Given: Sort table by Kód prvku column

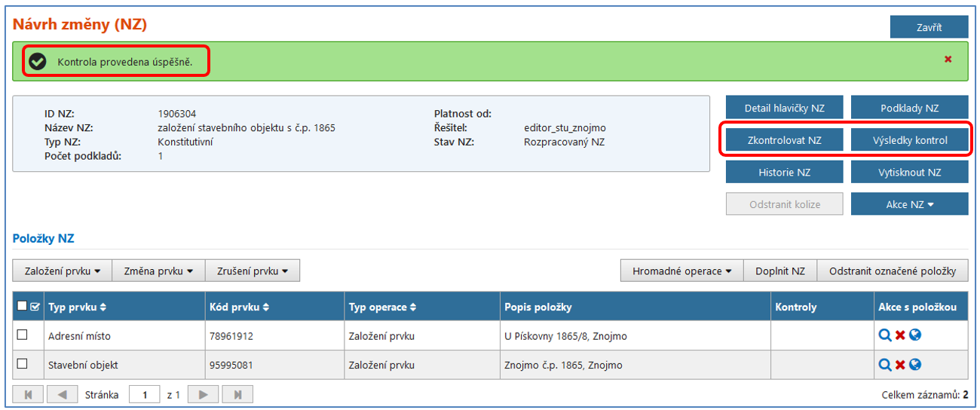Looking at the screenshot, I should (x=240, y=307).
